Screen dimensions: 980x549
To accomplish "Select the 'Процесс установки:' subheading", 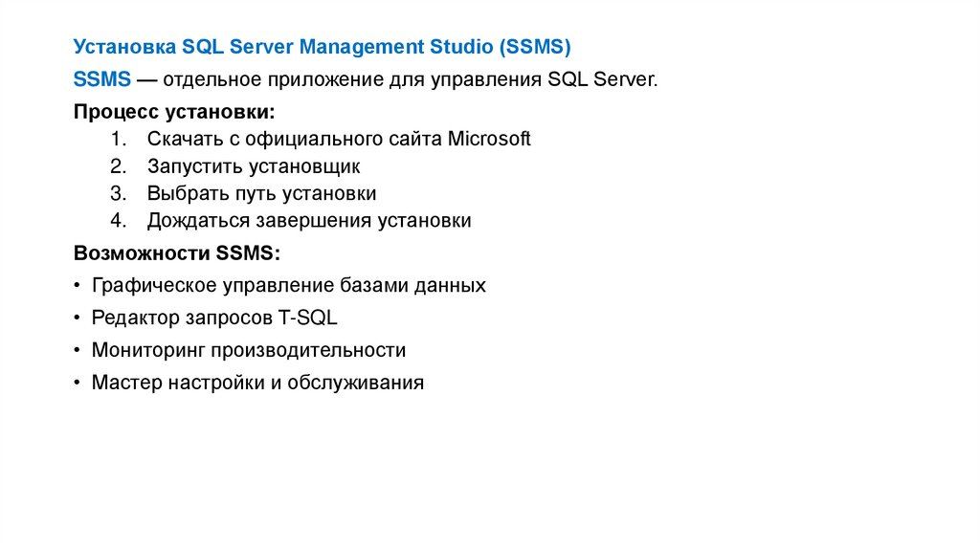I will 174,112.
